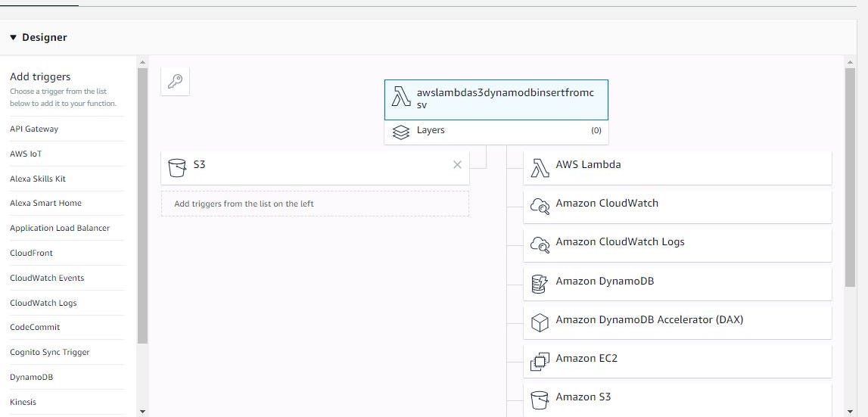This screenshot has height=417, width=868.
Task: Click the designer canvas scrollbar thumb
Action: pos(851,177)
